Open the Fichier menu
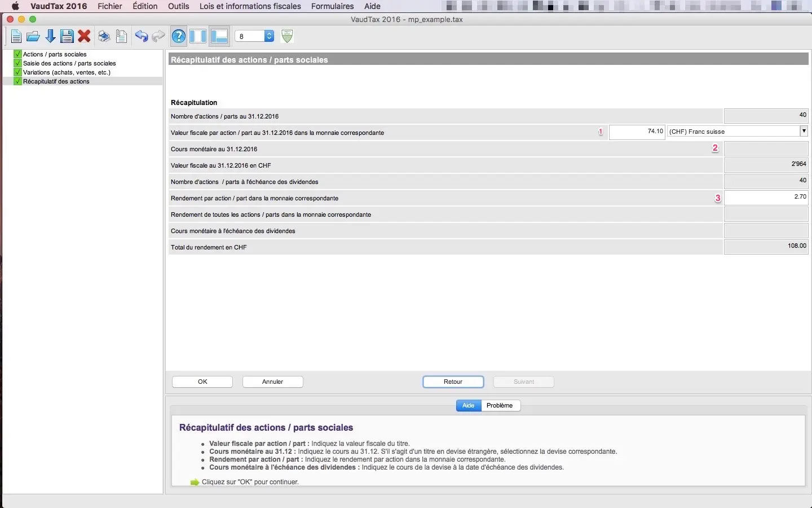The image size is (812, 508). coord(110,6)
